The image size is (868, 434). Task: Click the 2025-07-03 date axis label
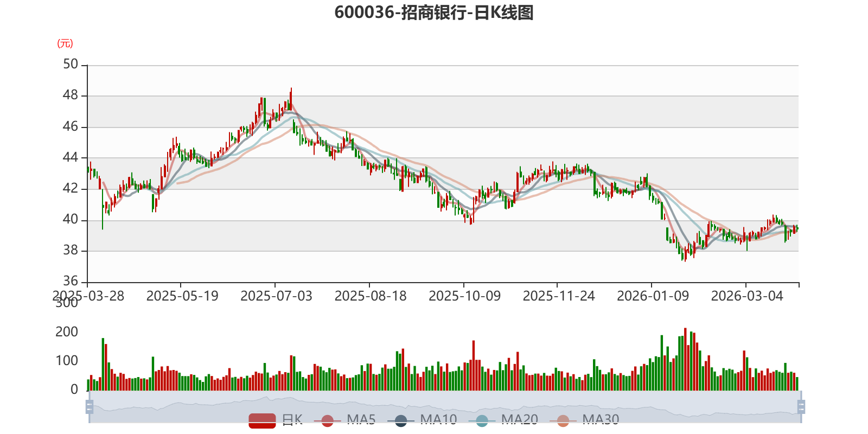click(x=276, y=296)
